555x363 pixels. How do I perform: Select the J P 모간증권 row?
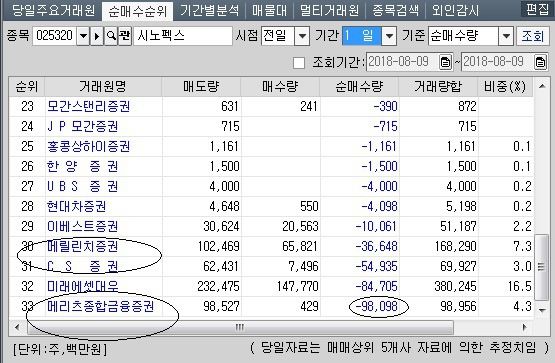(271, 126)
